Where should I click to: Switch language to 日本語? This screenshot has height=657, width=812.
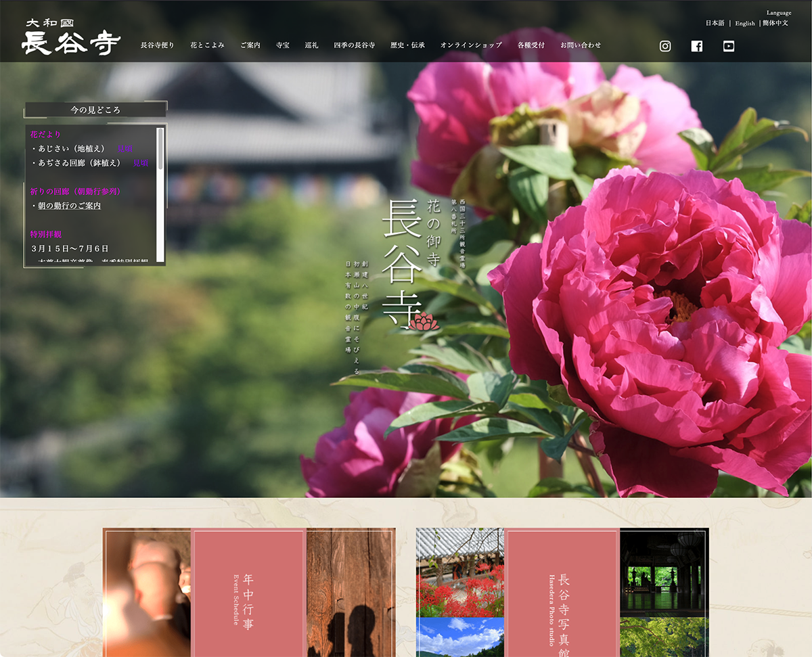click(x=715, y=23)
